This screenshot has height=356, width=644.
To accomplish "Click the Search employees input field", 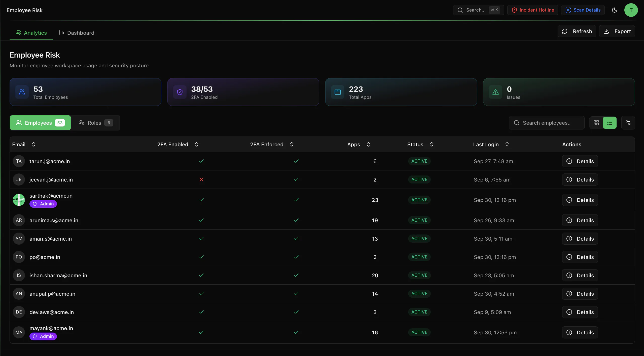I will pos(547,123).
